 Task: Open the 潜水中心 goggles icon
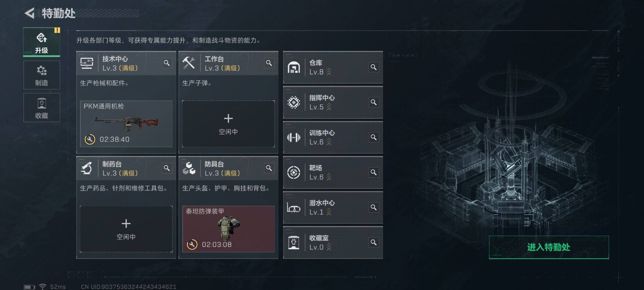coord(293,208)
